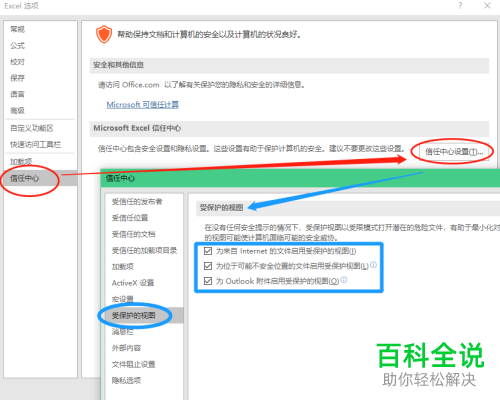This screenshot has width=500, height=400.
Task: Open 文件阻止设置 section
Action: coord(133,364)
